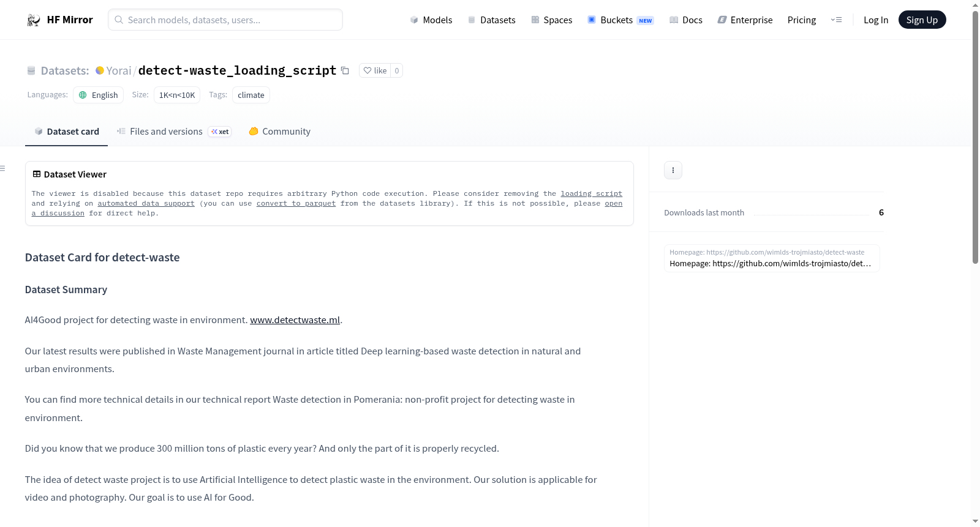Click the Datasets breadcrumb icon
Viewport: 980px width, 527px height.
[31, 70]
